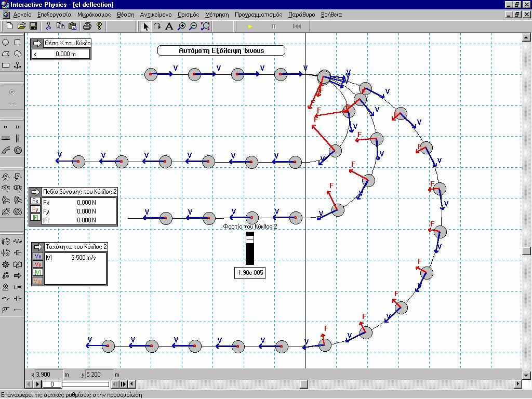Select the arrow pointer tool
Image resolution: width=532 pixels, height=399 pixels.
[x=146, y=26]
